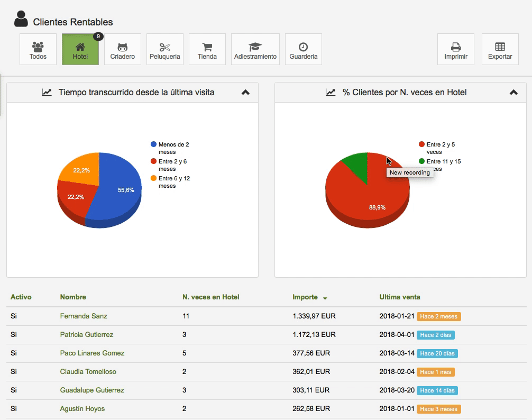Open Paco Linares Gomez client link

pos(92,353)
